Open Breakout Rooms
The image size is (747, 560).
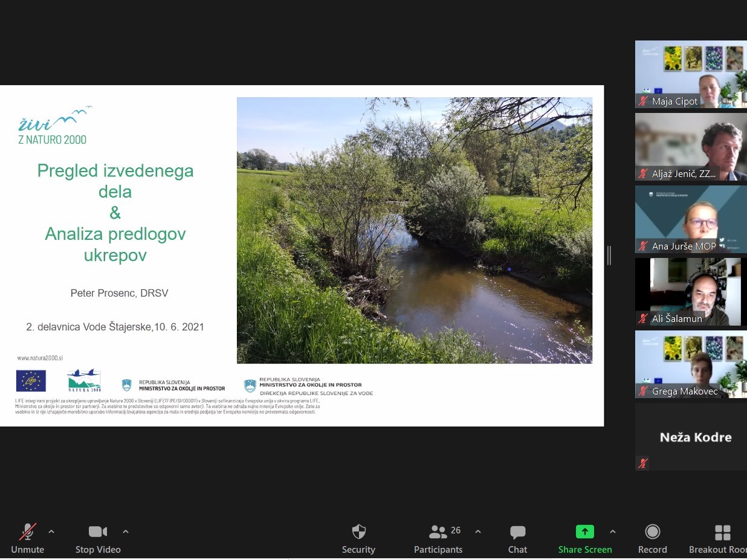pyautogui.click(x=718, y=538)
